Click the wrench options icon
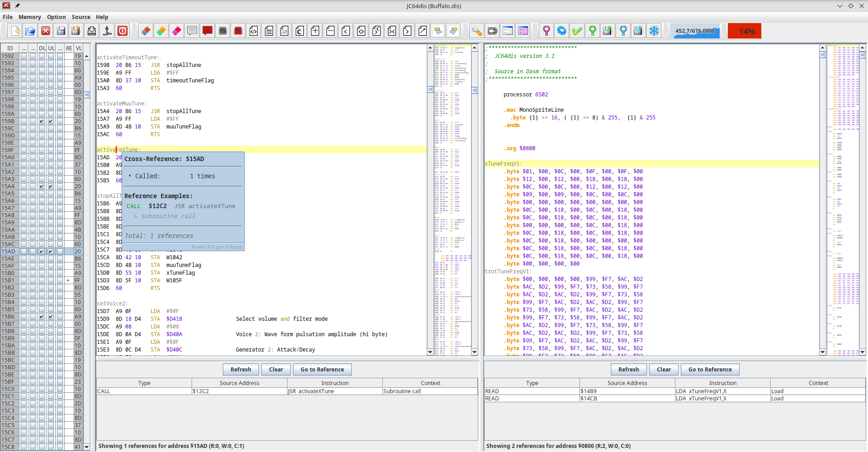 (x=477, y=31)
